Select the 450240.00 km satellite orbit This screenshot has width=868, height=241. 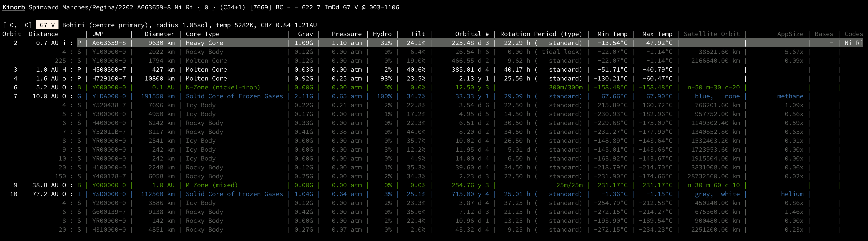(x=717, y=203)
